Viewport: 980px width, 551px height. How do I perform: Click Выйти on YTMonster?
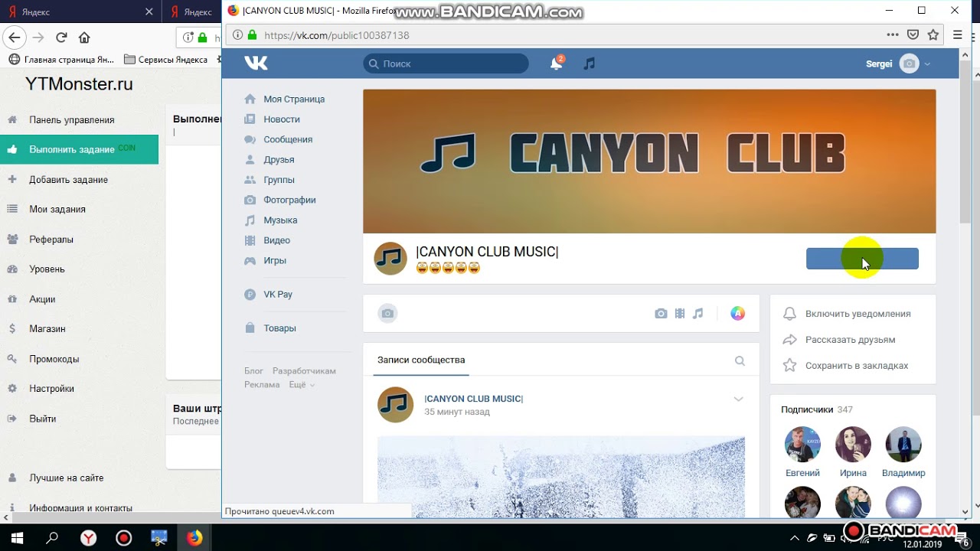pyautogui.click(x=42, y=419)
